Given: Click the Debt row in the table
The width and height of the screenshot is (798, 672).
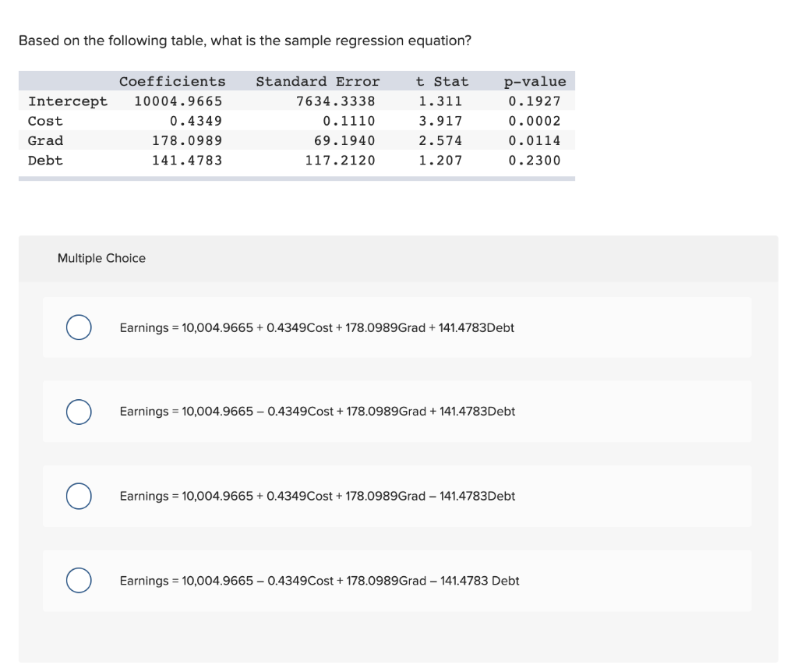Looking at the screenshot, I should pos(44,160).
